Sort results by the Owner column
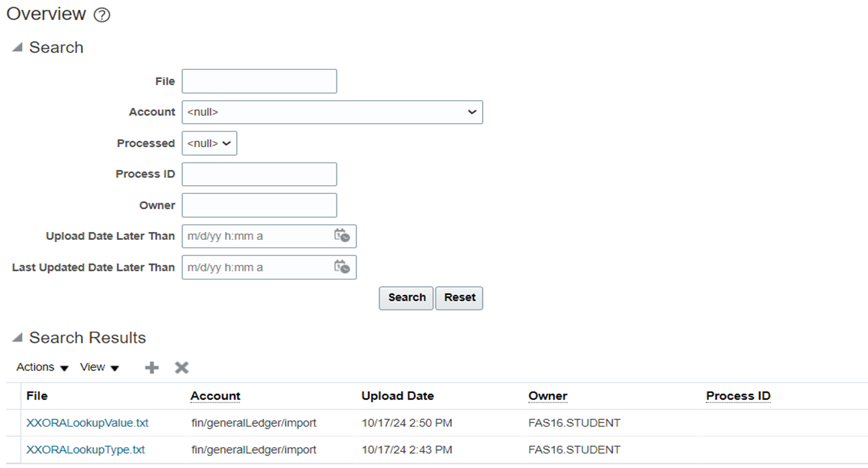868x468 pixels. (548, 396)
